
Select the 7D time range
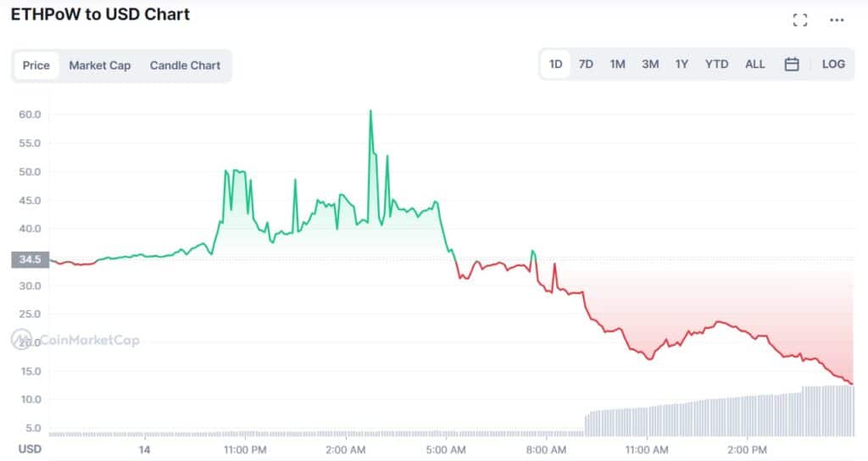point(586,64)
